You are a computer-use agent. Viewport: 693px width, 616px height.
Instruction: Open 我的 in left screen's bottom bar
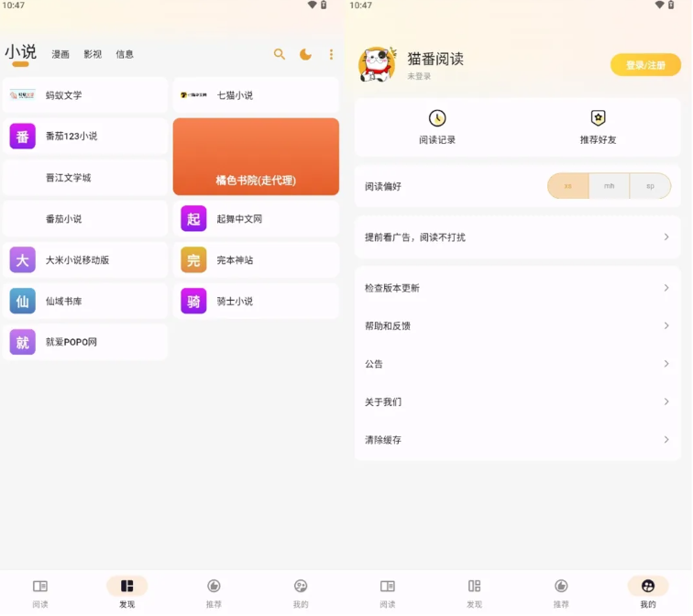[x=301, y=593]
